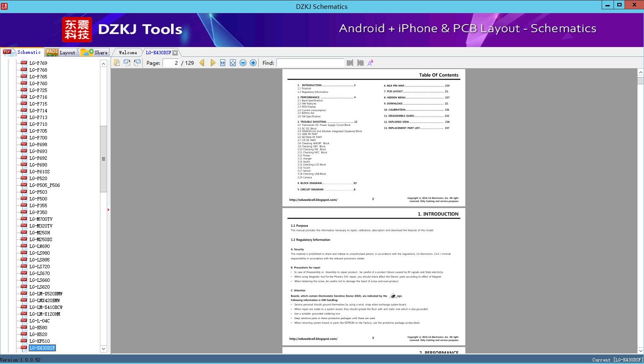Viewport: 644px width, 364px height.
Task: Click PDF icon beside LG-LS720
Action: click(24, 266)
